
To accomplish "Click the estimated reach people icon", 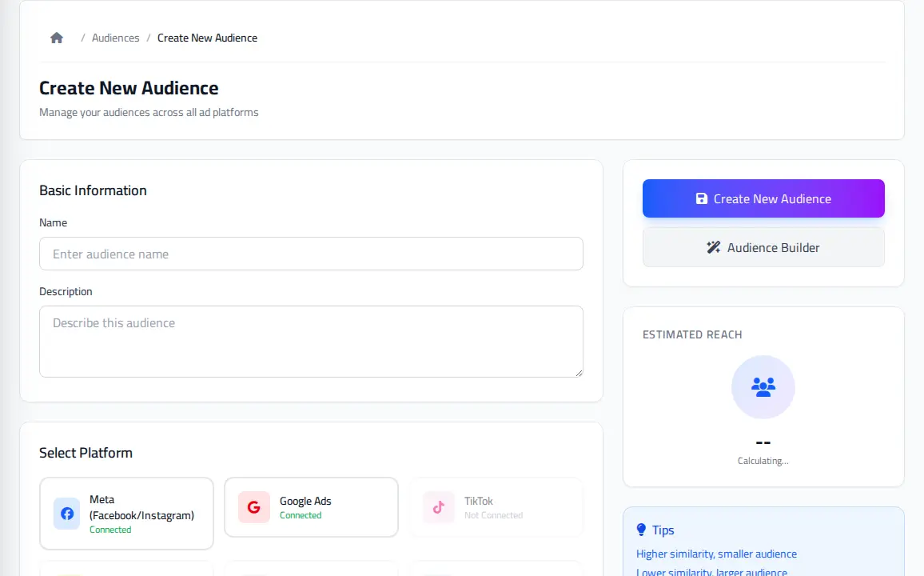I will (763, 387).
